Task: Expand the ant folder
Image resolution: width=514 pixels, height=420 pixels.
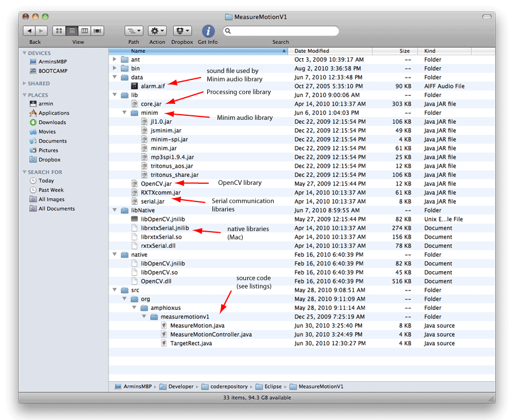Action: pyautogui.click(x=114, y=59)
